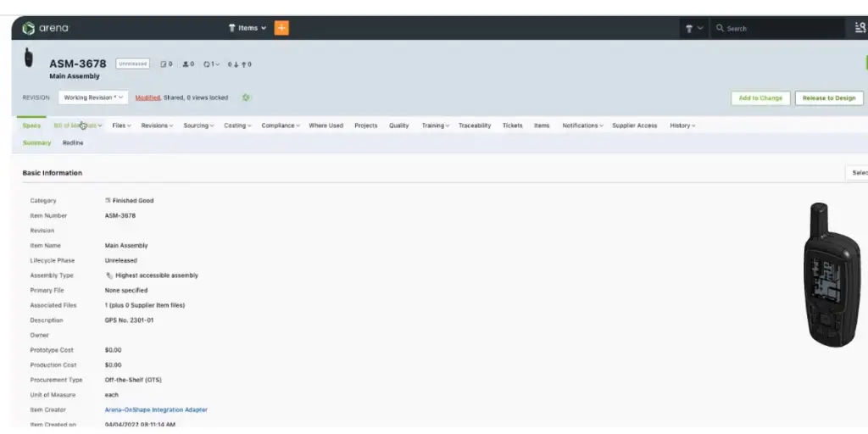Select the Redline sub-tab
868x434 pixels.
tap(73, 142)
